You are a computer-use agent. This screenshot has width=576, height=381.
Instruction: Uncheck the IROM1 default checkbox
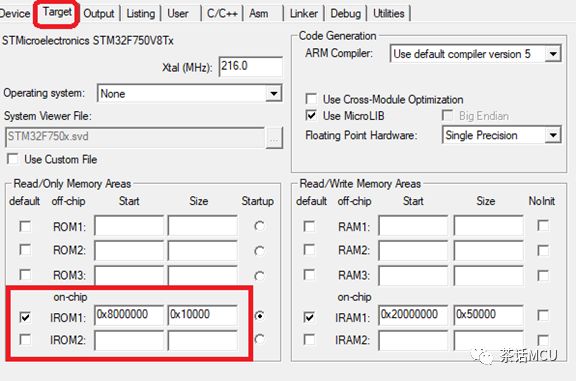click(x=25, y=316)
